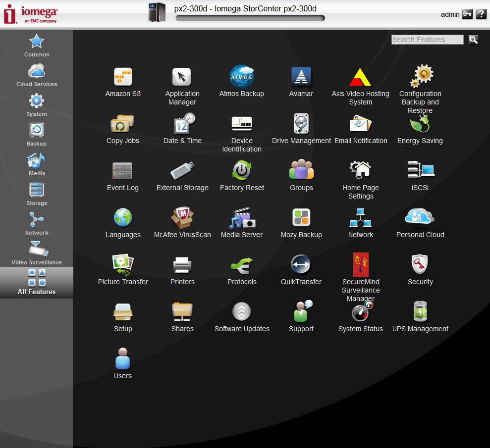Image resolution: width=490 pixels, height=448 pixels.
Task: Switch to the Backup category
Action: tap(37, 135)
